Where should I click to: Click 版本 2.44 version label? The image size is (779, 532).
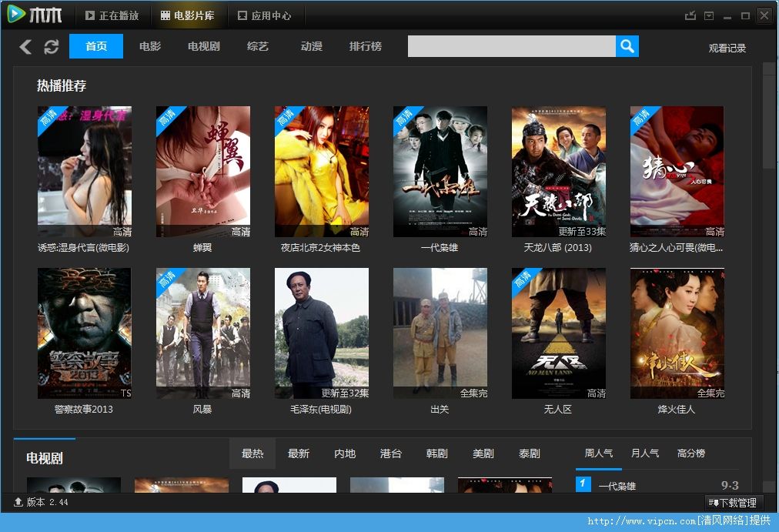(47, 502)
